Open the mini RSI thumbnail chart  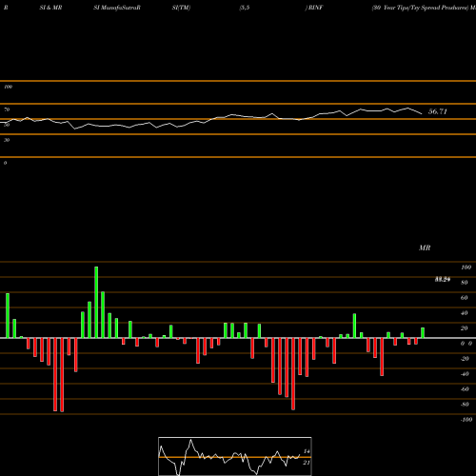[x=235, y=456]
